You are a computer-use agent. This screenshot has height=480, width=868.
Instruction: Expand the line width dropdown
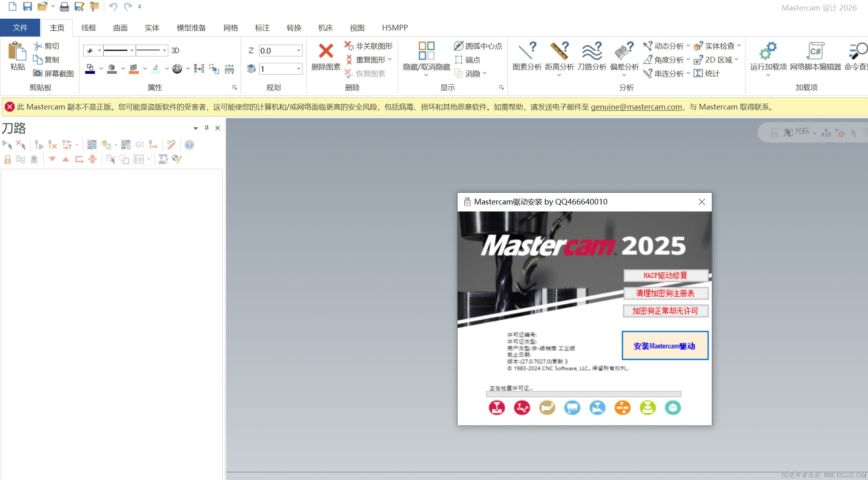click(164, 50)
